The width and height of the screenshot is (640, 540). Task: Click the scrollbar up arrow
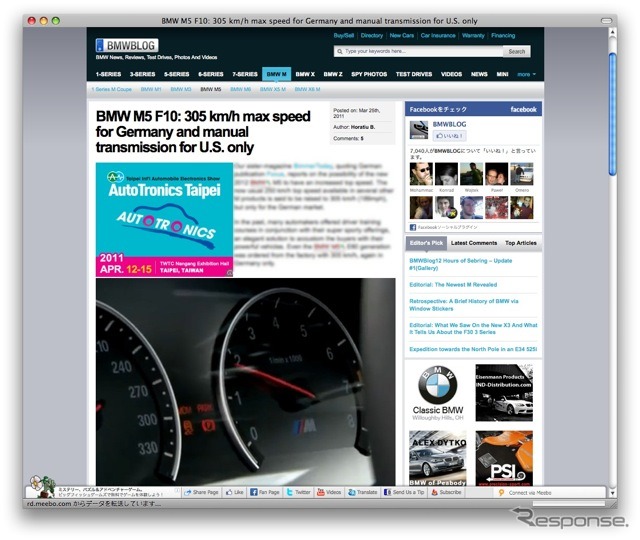[x=612, y=32]
